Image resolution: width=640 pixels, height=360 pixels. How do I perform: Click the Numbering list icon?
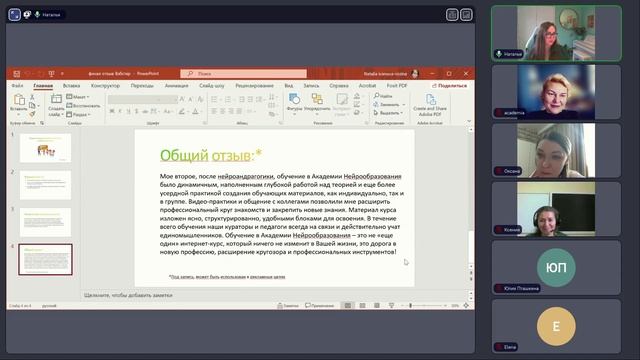(x=228, y=99)
